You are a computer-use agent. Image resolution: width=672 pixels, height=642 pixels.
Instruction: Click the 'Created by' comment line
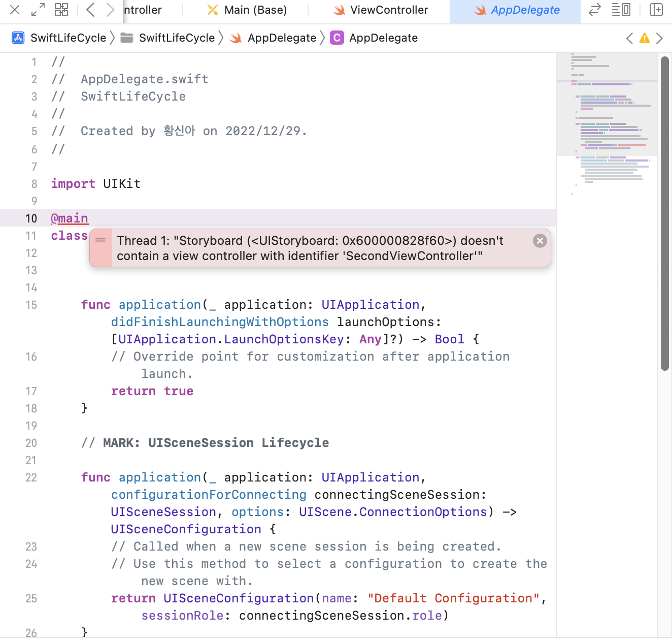pyautogui.click(x=179, y=131)
